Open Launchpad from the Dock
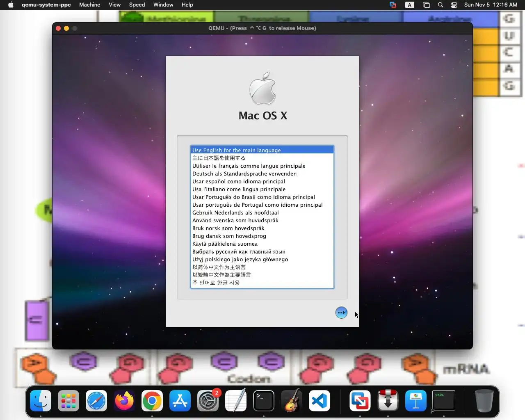 [x=68, y=400]
